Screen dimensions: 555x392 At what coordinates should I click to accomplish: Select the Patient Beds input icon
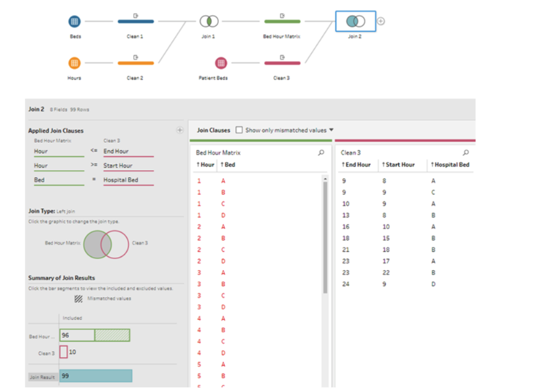point(221,63)
